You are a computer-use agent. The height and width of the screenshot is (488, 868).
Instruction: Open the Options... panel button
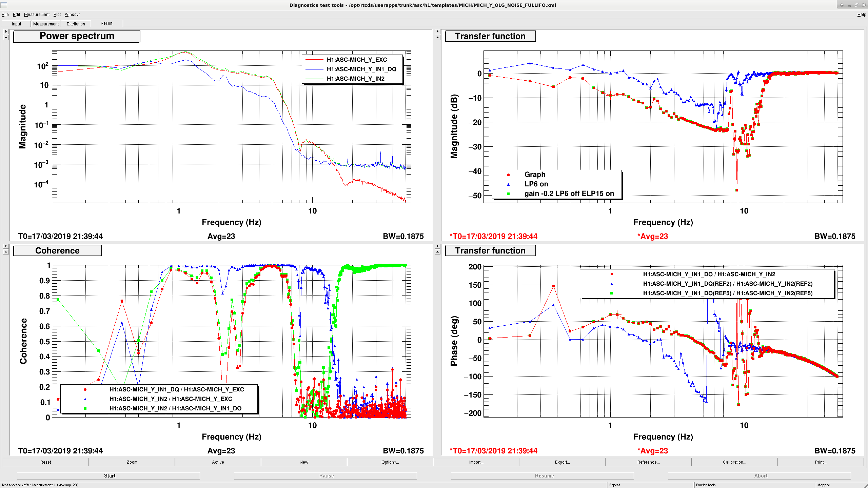[x=390, y=462]
